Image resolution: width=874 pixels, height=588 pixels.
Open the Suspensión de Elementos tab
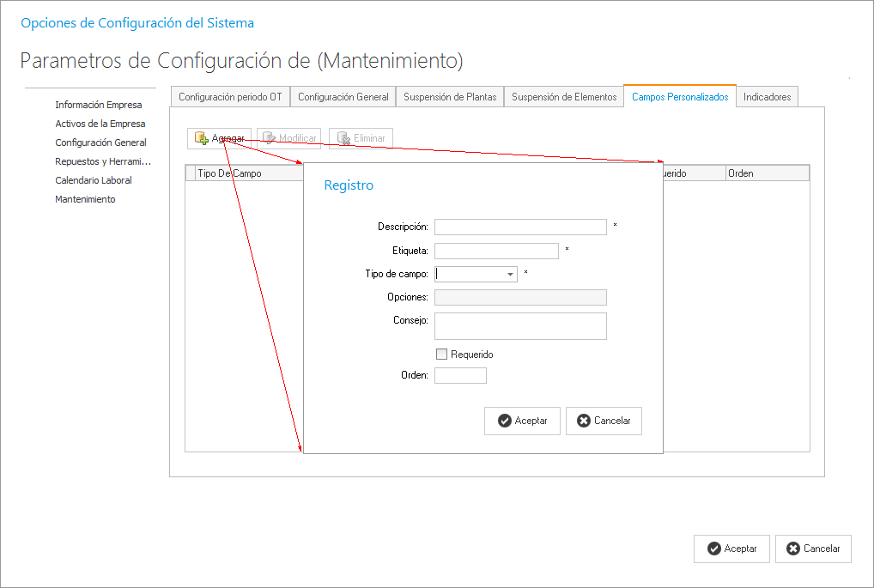pyautogui.click(x=564, y=97)
